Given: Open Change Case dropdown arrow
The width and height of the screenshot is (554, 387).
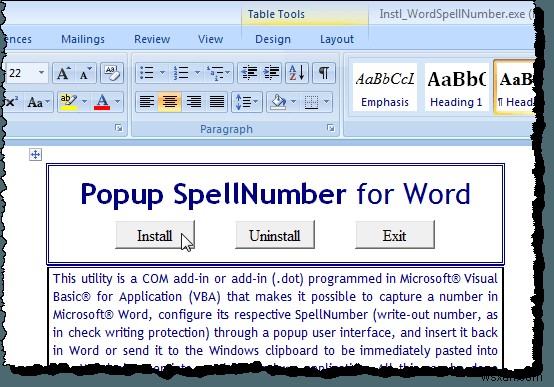Looking at the screenshot, I should coord(48,102).
